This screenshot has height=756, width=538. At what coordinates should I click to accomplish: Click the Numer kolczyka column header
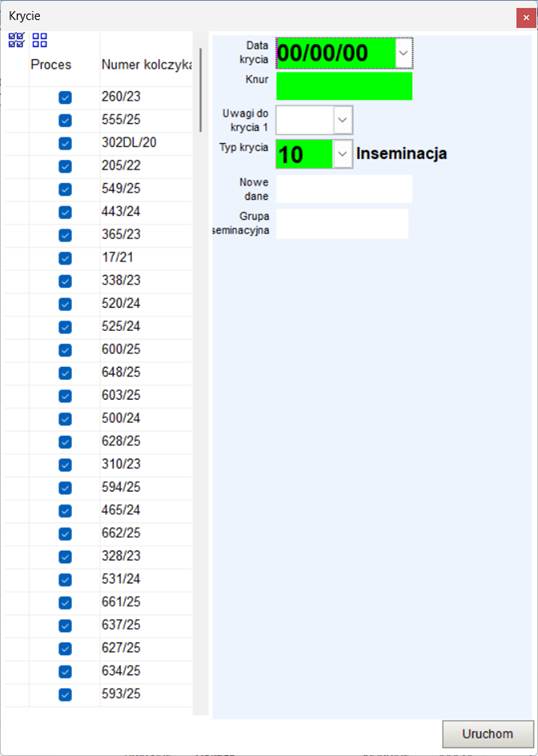[x=147, y=65]
